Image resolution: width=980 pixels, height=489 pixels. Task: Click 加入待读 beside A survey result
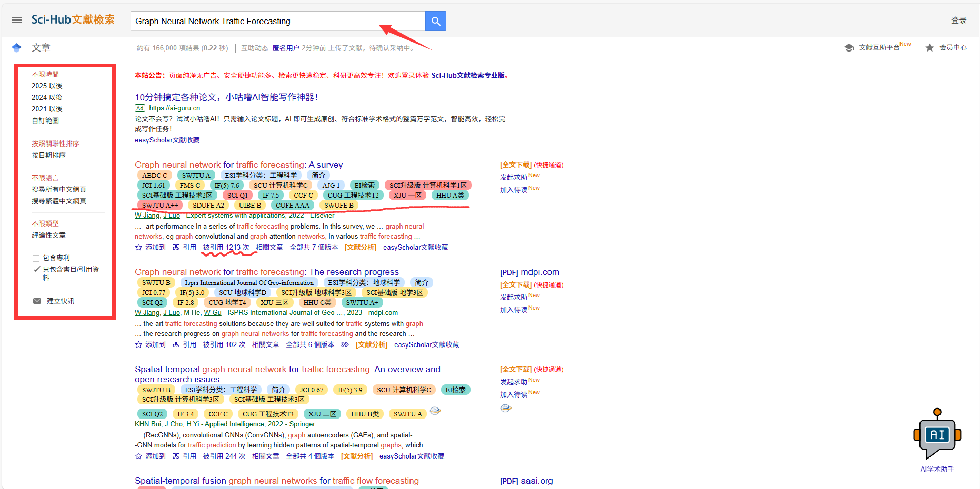[514, 190]
